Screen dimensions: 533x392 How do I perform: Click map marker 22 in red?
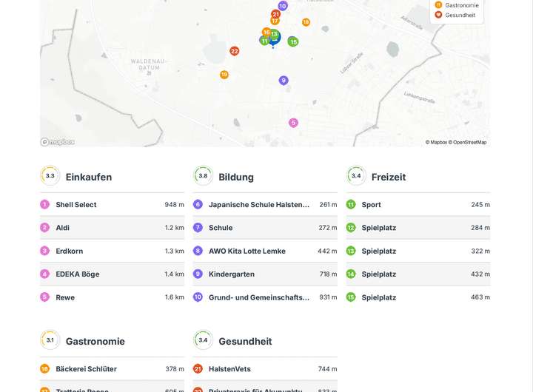tap(235, 51)
